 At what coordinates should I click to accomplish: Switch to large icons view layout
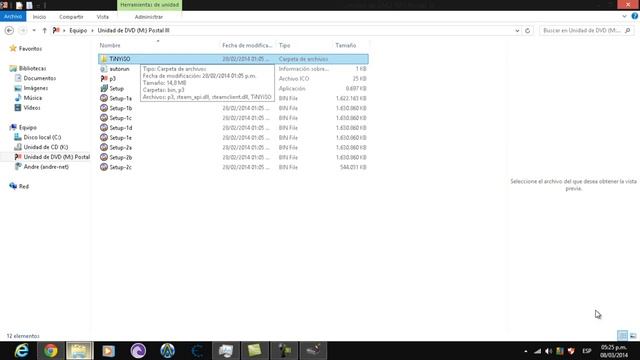tap(633, 336)
